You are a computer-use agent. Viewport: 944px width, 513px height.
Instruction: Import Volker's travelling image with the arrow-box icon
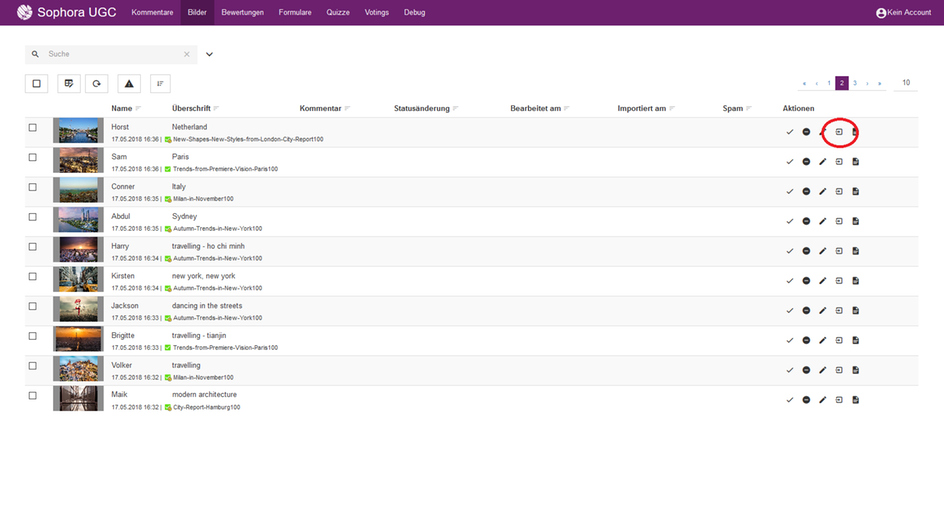(839, 370)
